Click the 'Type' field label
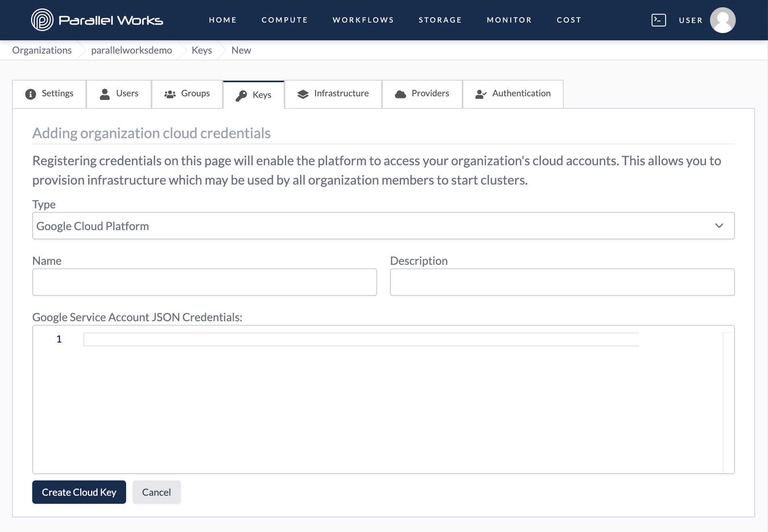 click(x=44, y=204)
